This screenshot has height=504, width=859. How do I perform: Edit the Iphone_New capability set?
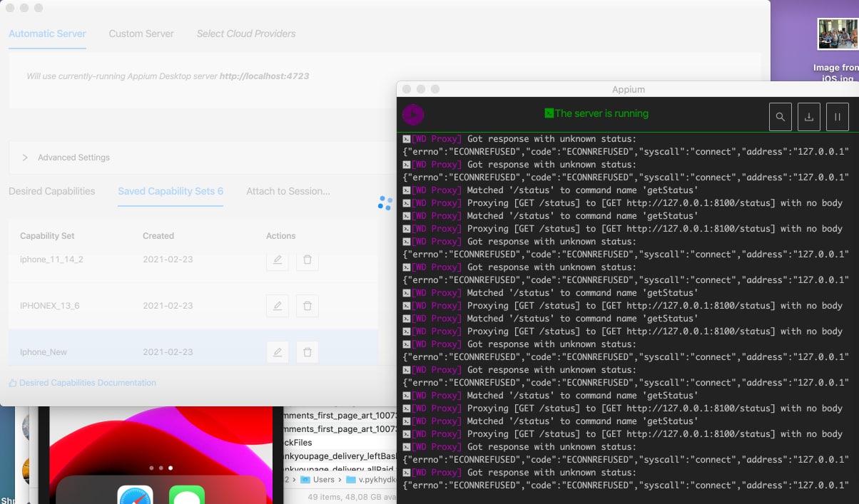tap(278, 352)
